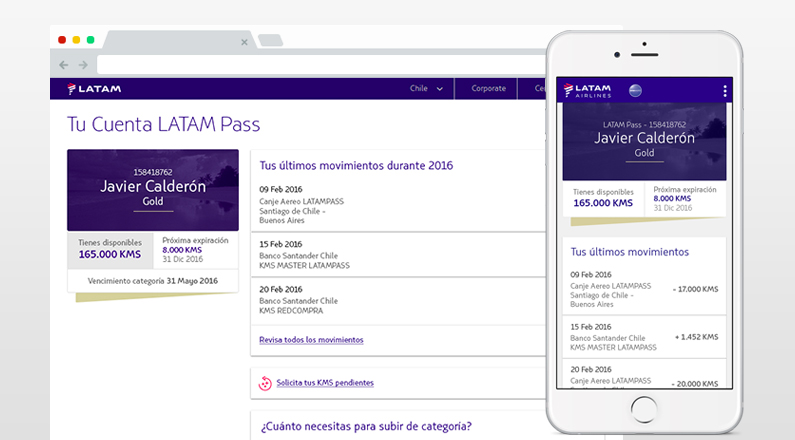This screenshot has width=795, height=440.
Task: Click the 165.000 KMS balance on desktop
Action: pos(110,254)
